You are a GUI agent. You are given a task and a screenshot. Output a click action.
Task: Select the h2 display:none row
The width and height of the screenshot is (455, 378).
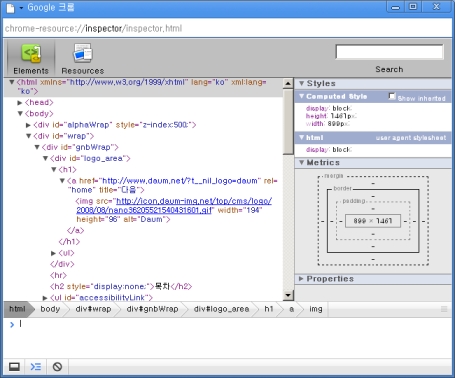pos(121,287)
